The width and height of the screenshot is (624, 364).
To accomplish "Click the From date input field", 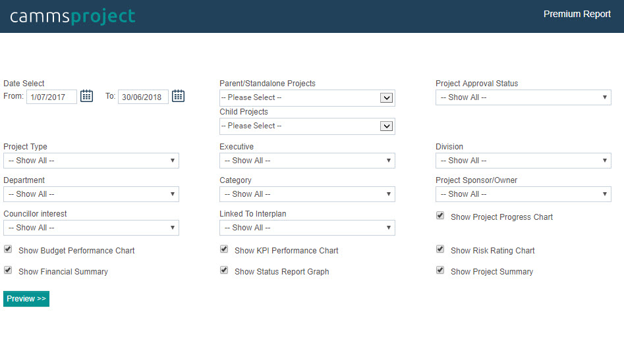I will click(x=52, y=97).
